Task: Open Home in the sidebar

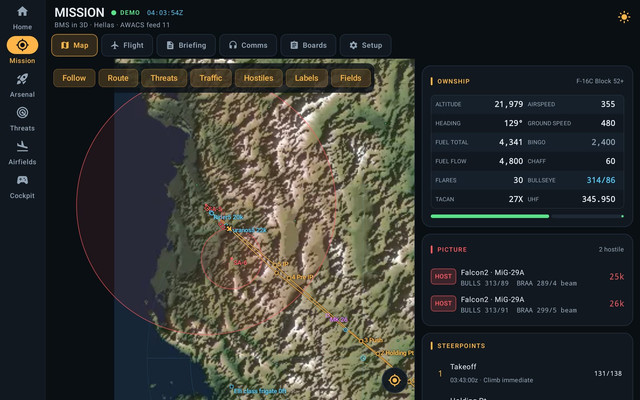Action: point(22,18)
